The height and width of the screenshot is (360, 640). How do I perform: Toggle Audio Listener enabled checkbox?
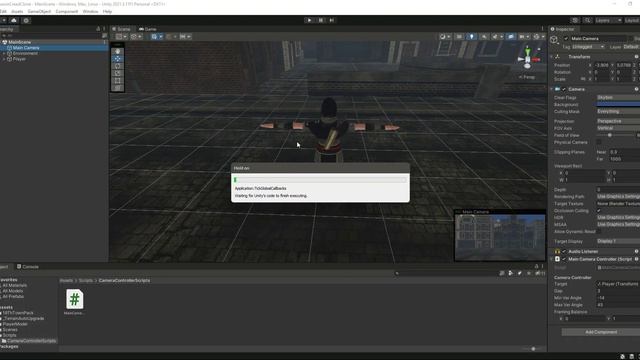(x=564, y=251)
